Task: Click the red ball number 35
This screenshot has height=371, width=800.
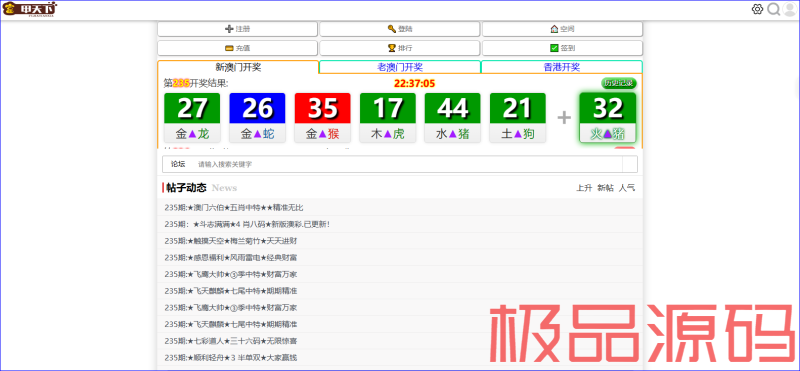Action: pyautogui.click(x=322, y=108)
